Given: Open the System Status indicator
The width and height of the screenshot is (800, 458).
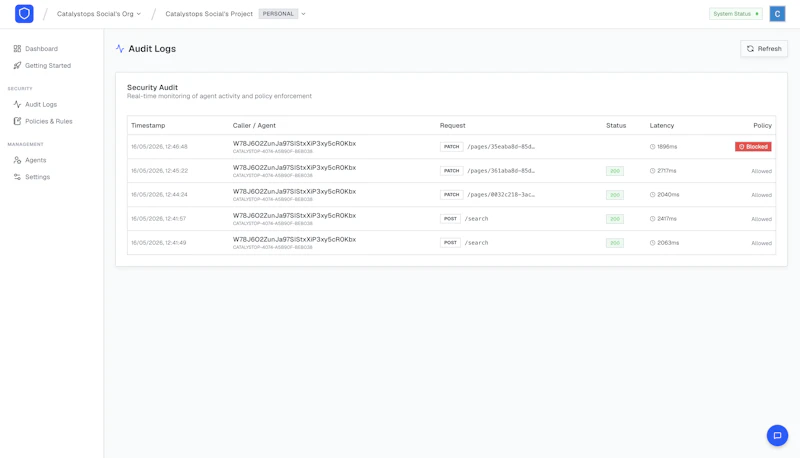Looking at the screenshot, I should (735, 14).
